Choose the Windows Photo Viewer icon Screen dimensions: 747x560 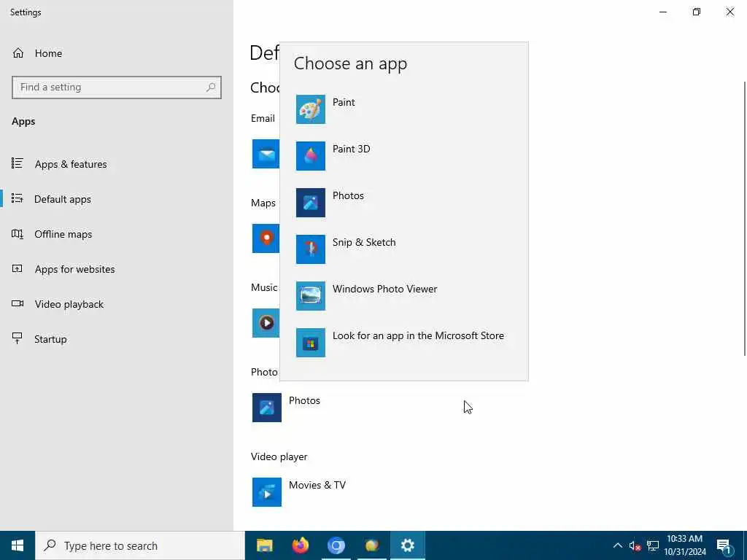311,296
